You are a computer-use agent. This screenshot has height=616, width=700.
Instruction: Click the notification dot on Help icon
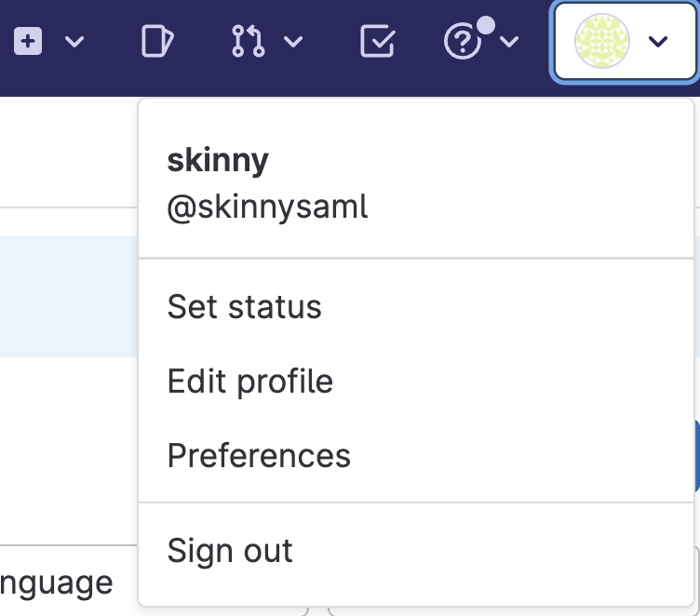(x=485, y=25)
